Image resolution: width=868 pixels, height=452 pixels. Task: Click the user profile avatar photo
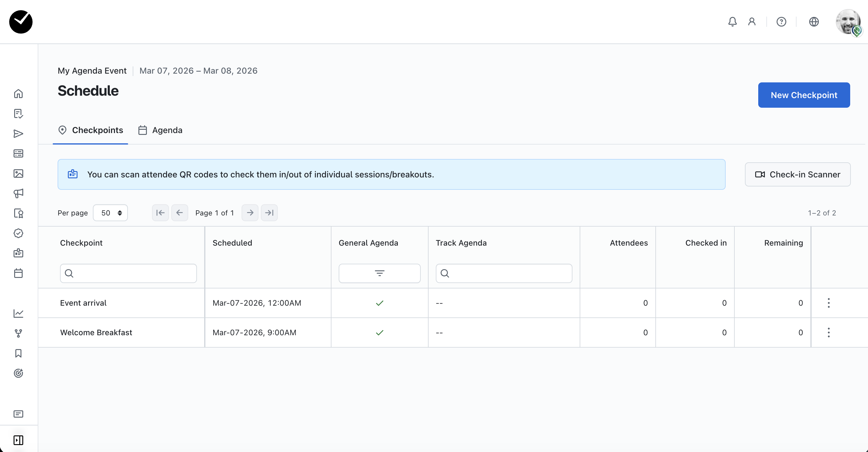click(x=848, y=22)
